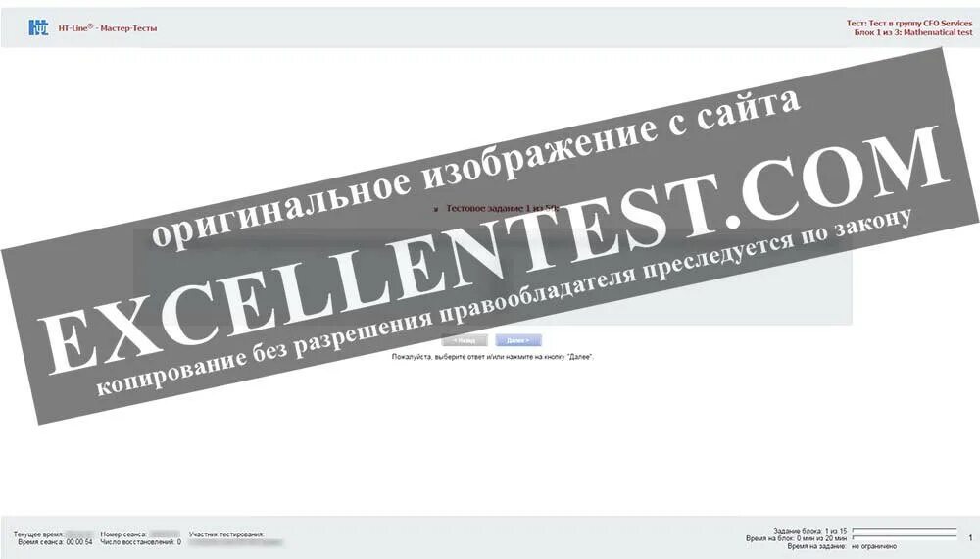Click the HT-Line logo icon

click(38, 27)
